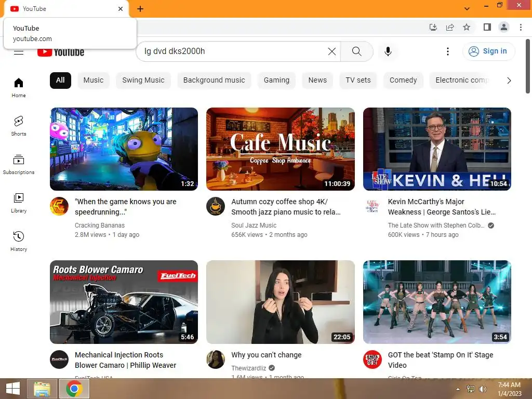Open title "GOT the beat 'Stamp On It'"

point(441,360)
